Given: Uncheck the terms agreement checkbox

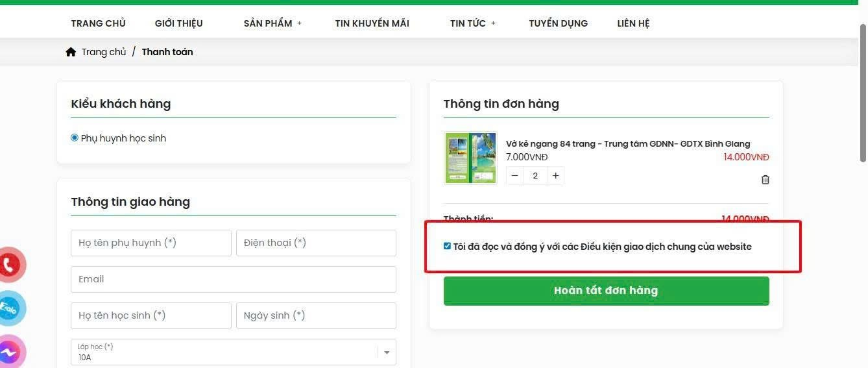Looking at the screenshot, I should pos(447,246).
